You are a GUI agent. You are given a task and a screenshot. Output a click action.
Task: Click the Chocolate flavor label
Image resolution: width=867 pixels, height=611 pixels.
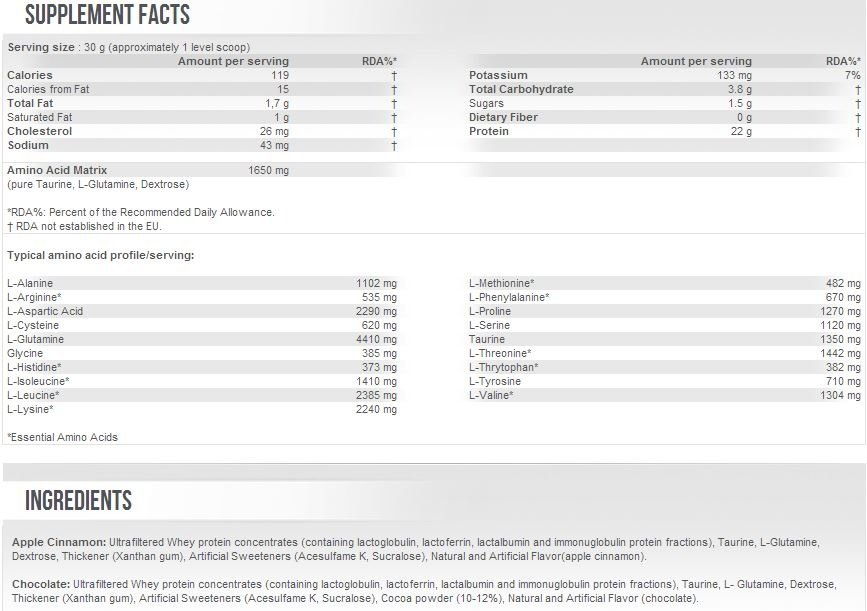(41, 584)
